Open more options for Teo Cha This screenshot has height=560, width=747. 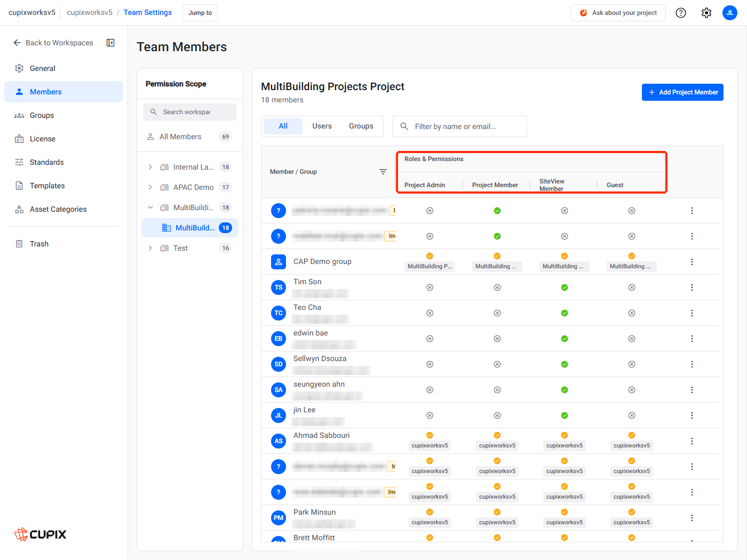coord(692,313)
